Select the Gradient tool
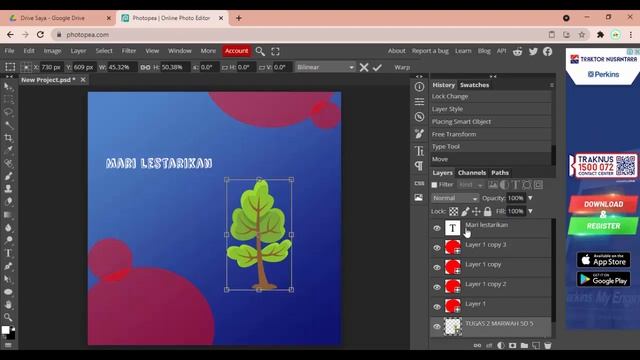The width and height of the screenshot is (640, 360). point(8,215)
